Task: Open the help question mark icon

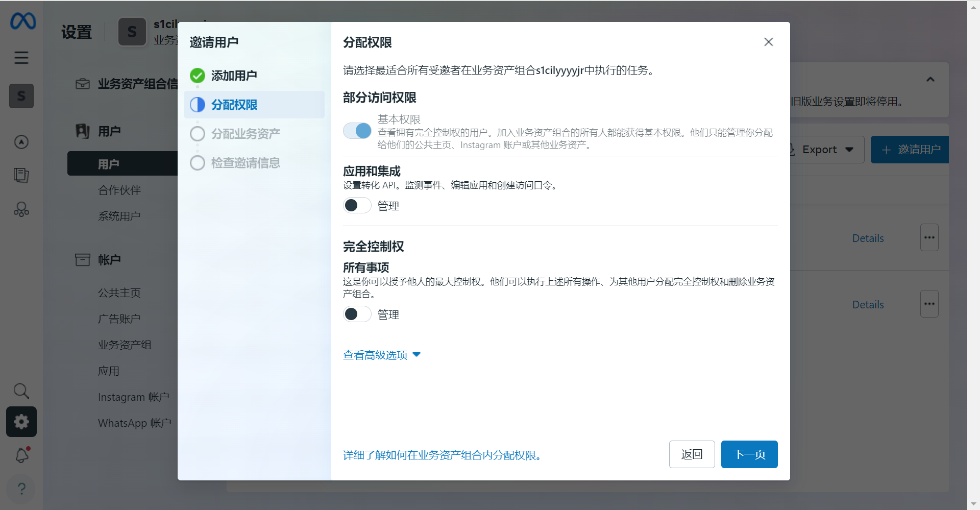Action: click(x=21, y=489)
